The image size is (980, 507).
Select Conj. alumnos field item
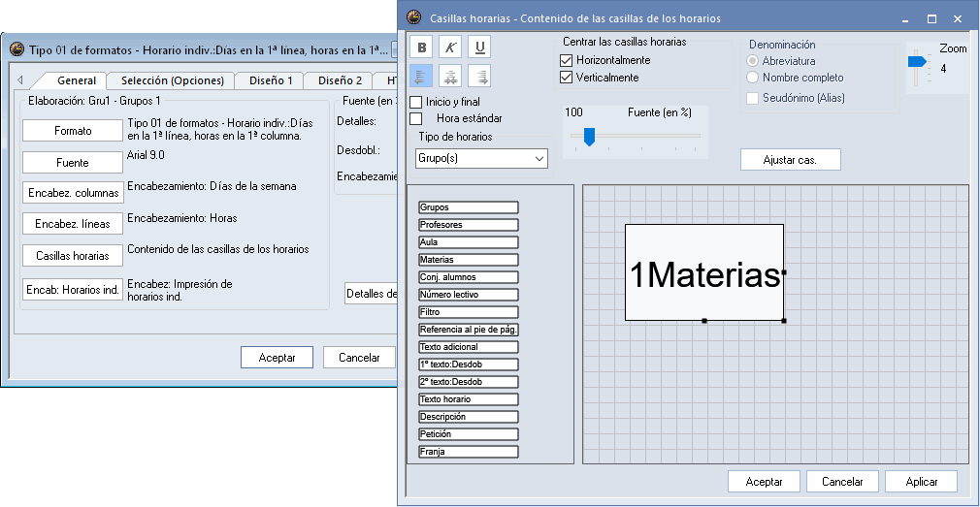tap(469, 277)
